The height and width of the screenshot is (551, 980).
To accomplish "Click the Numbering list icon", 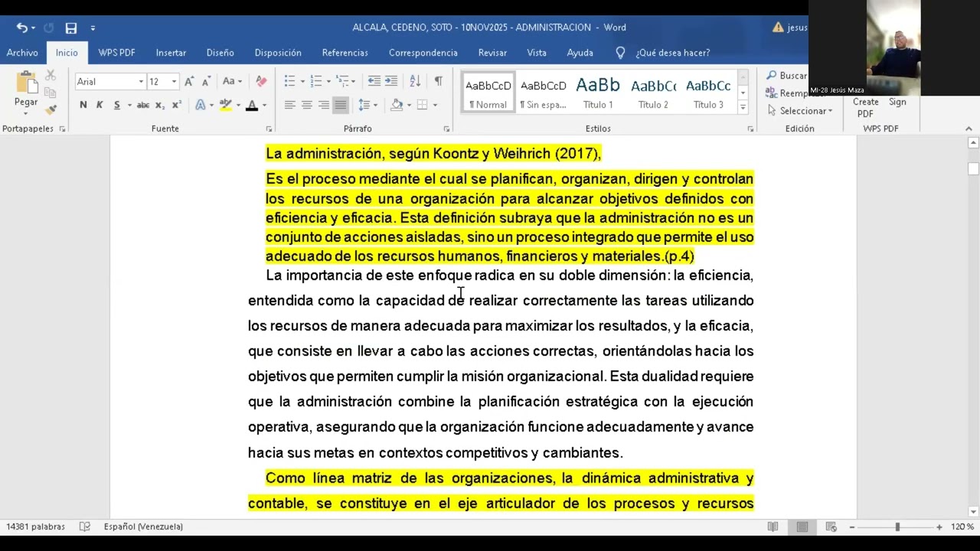I will 316,81.
